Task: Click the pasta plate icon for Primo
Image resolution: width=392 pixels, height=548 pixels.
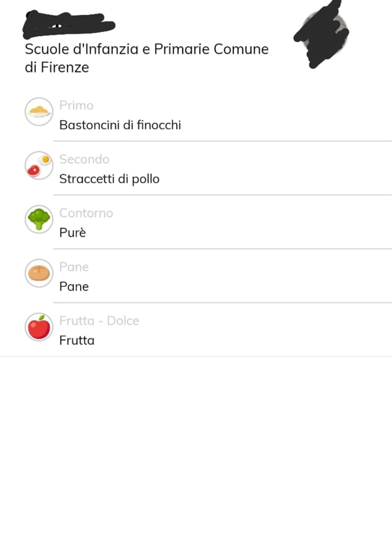Action: click(x=39, y=112)
